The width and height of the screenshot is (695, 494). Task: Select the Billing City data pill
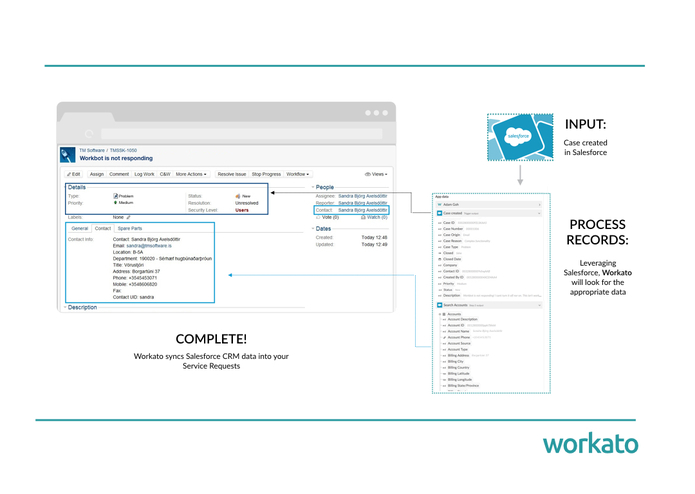(x=456, y=362)
